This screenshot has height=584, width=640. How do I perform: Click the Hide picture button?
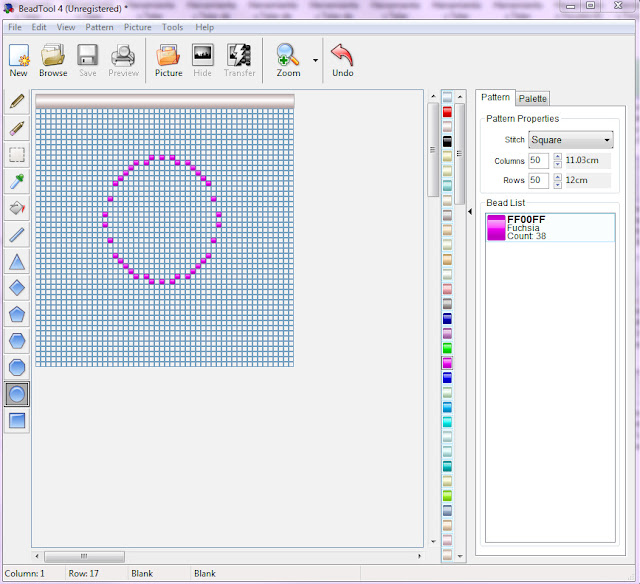pos(202,61)
